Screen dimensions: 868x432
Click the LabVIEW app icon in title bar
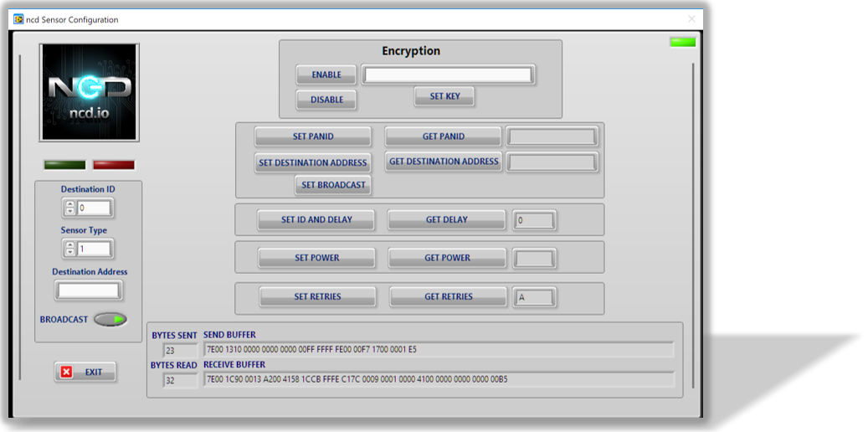click(18, 19)
